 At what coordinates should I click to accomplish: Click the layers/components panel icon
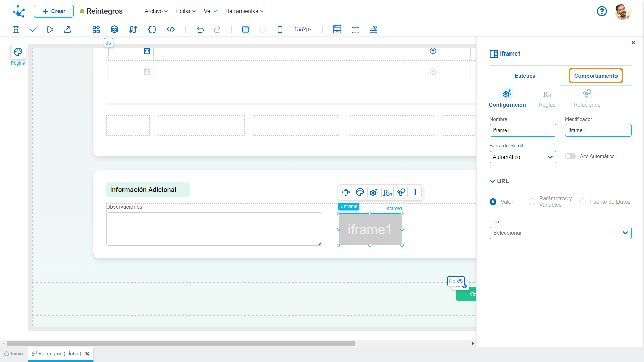114,29
